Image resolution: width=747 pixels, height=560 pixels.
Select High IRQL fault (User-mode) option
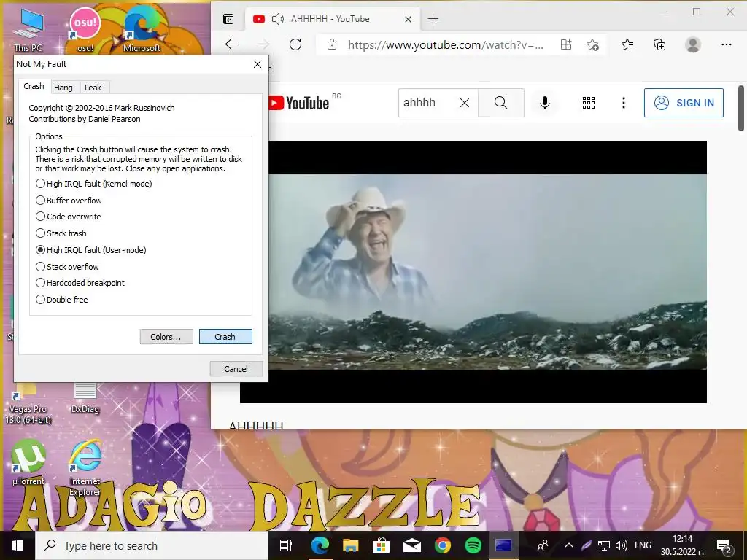click(91, 250)
